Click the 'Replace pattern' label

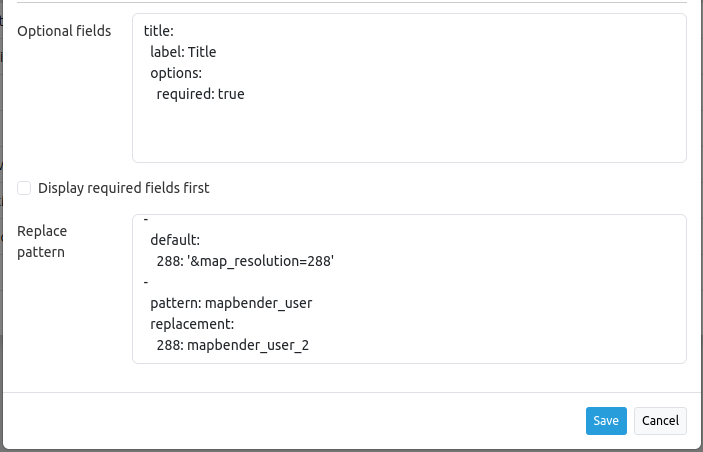coord(42,241)
